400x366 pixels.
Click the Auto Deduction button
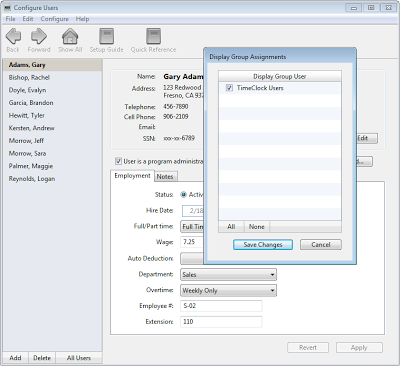click(x=192, y=259)
